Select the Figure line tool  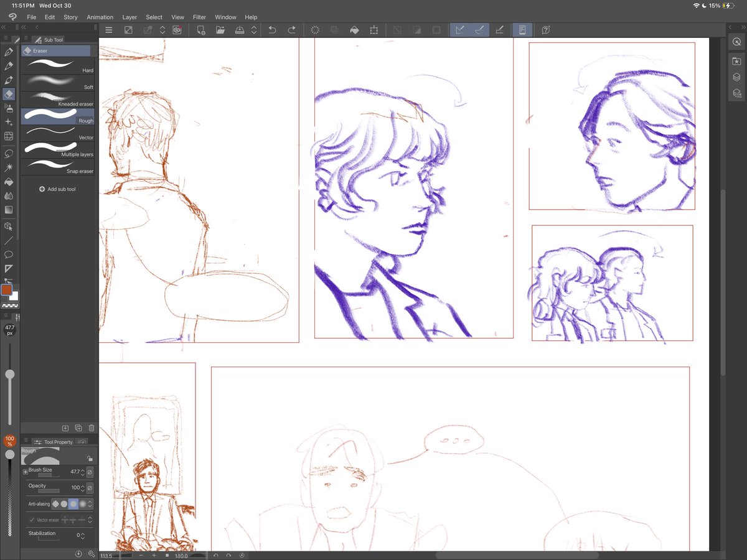coord(9,241)
